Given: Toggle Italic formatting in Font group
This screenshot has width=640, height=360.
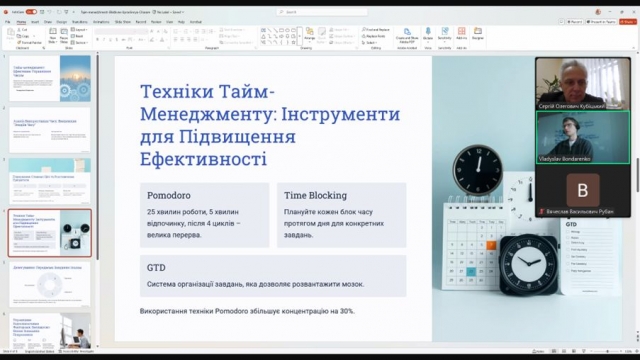Looking at the screenshot, I should (104, 40).
